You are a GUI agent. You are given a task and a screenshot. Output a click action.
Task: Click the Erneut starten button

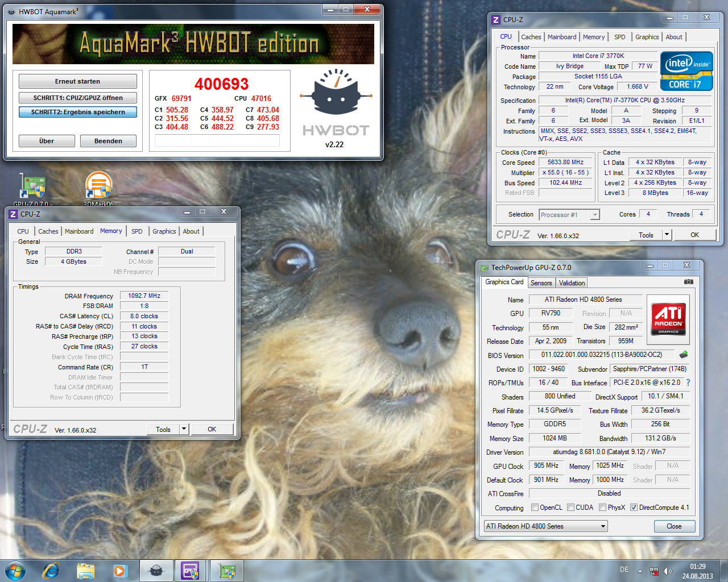[x=78, y=81]
